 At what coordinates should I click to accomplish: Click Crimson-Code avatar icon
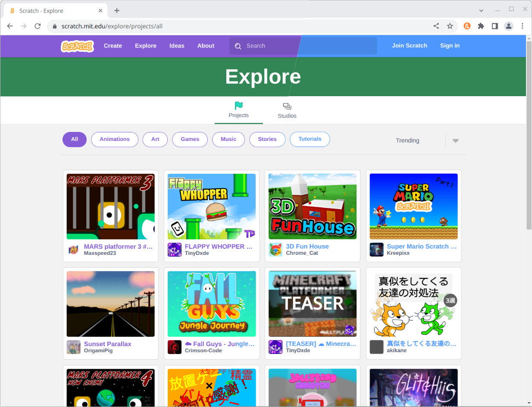coord(175,347)
